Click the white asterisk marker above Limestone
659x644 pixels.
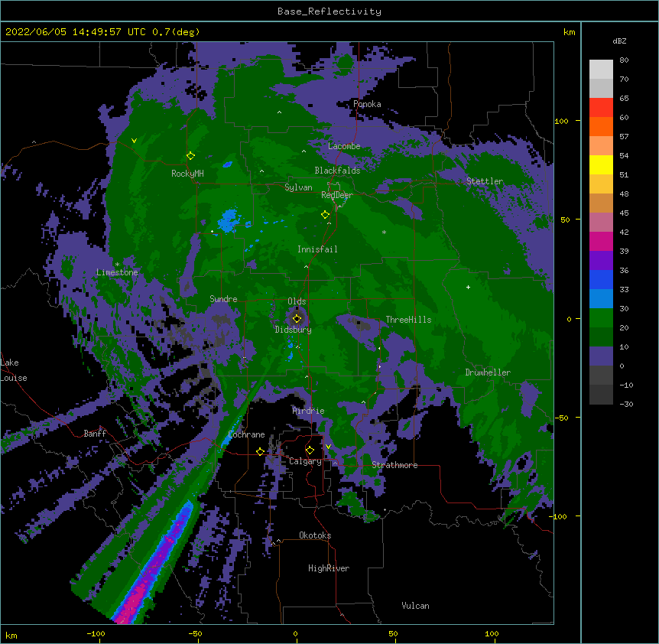click(117, 264)
